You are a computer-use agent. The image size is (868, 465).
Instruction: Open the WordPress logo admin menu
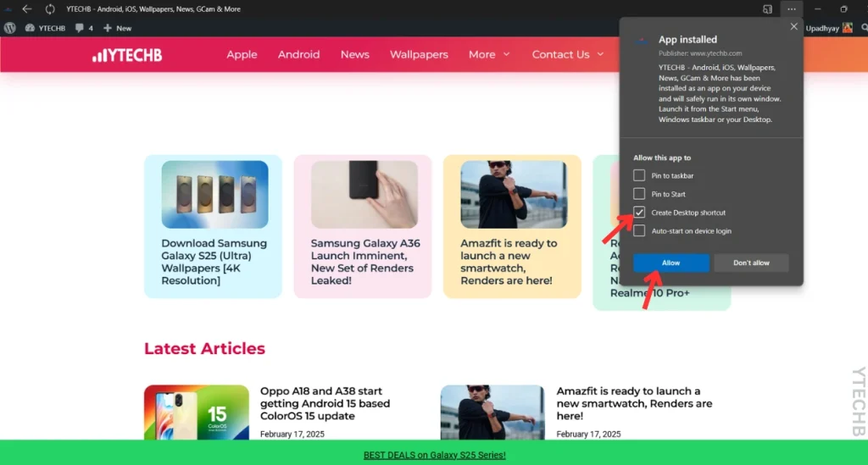point(10,28)
